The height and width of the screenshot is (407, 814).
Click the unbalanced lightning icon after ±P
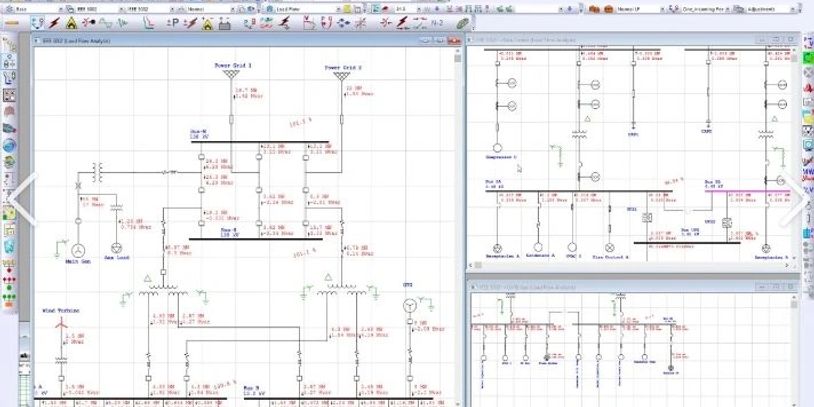tap(191, 23)
